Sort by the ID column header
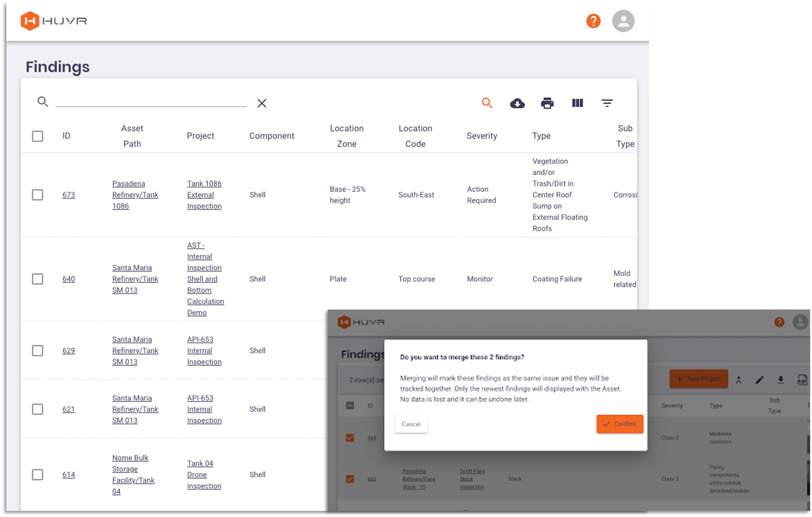The image size is (812, 517). tap(66, 136)
